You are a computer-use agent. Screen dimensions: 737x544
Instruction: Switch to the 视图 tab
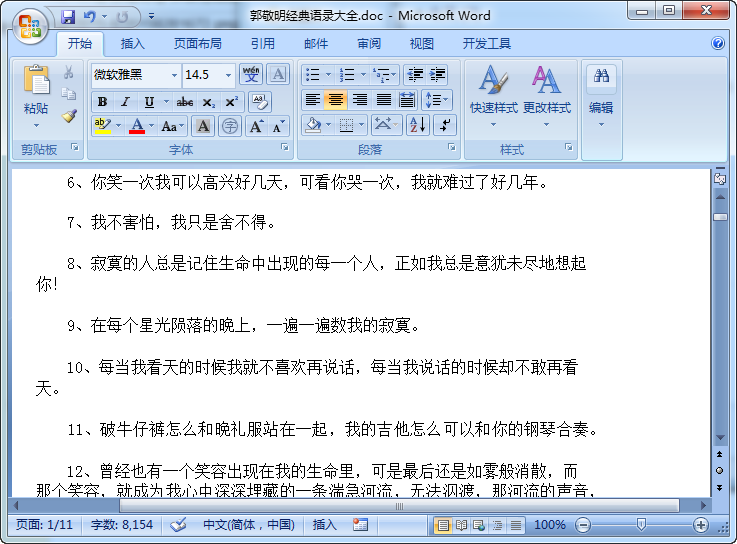422,44
